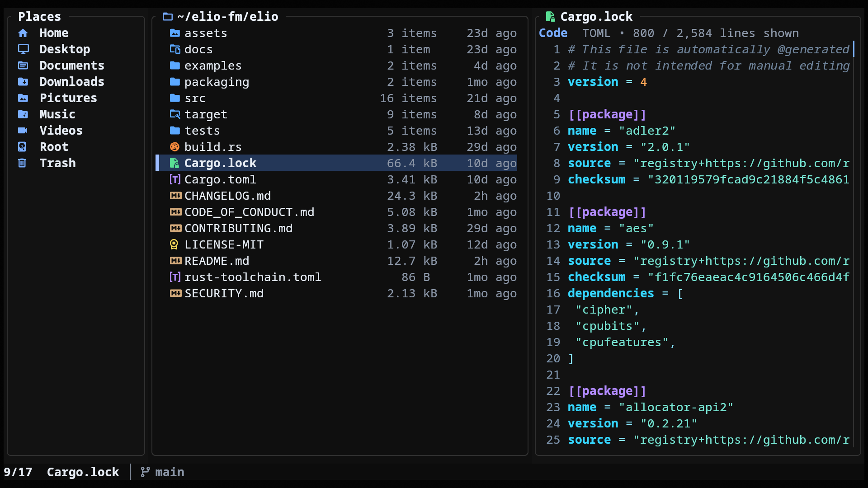
Task: Click the ~/elio-fm/elio path header
Action: pos(228,17)
